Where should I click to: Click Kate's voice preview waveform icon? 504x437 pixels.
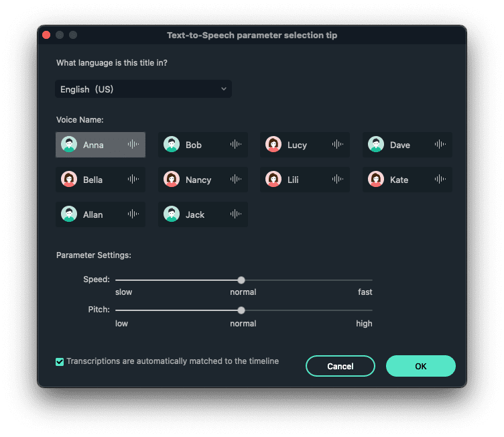coord(440,180)
